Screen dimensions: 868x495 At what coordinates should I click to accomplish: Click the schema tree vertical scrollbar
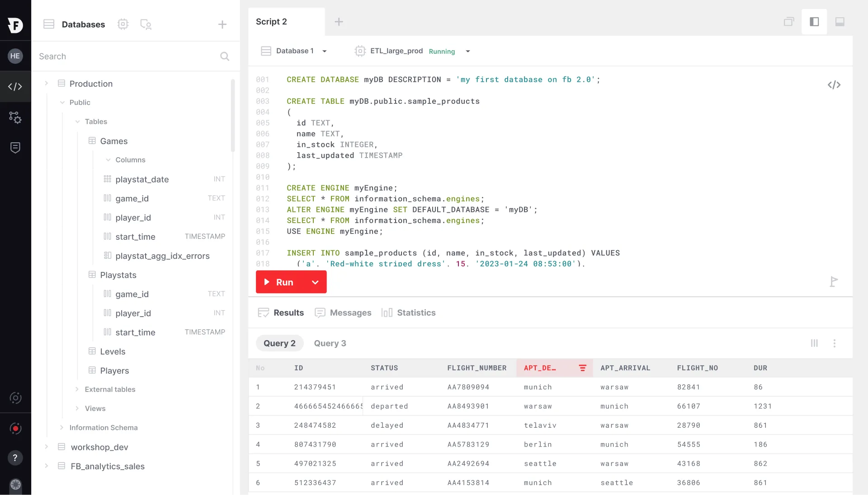[233, 116]
